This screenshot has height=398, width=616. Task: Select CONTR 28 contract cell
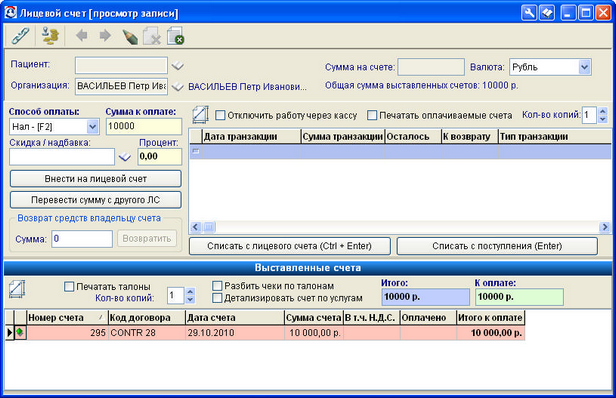[x=146, y=333]
